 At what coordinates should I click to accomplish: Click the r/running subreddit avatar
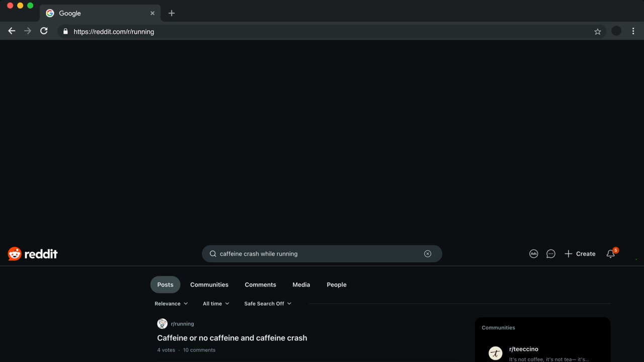[162, 324]
